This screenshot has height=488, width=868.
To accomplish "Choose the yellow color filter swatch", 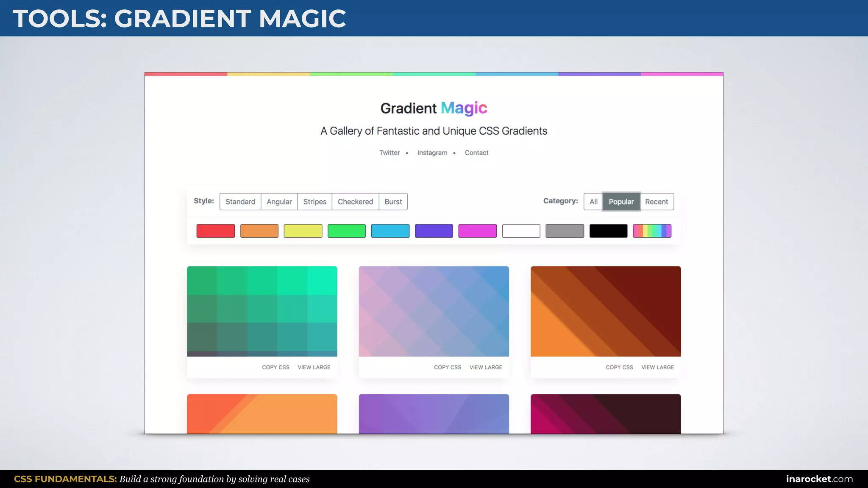I will pos(303,231).
